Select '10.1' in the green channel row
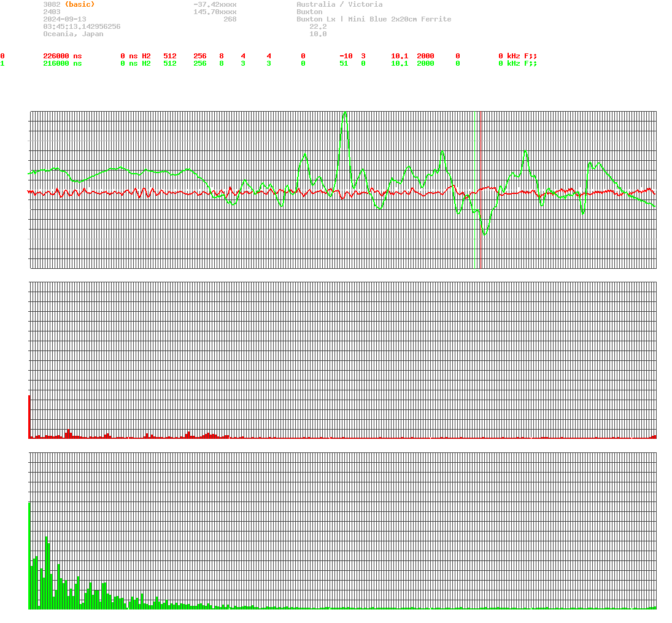This screenshot has height=623, width=672. 400,63
